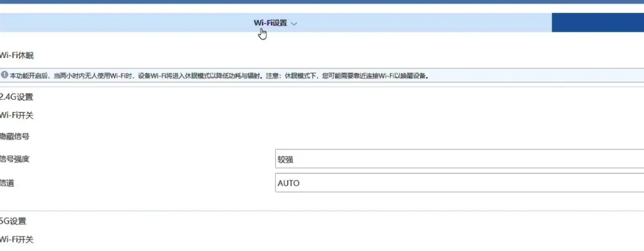Screen dimensions: 644x251
Task: Click the 信号强度 label
Action: [x=15, y=159]
